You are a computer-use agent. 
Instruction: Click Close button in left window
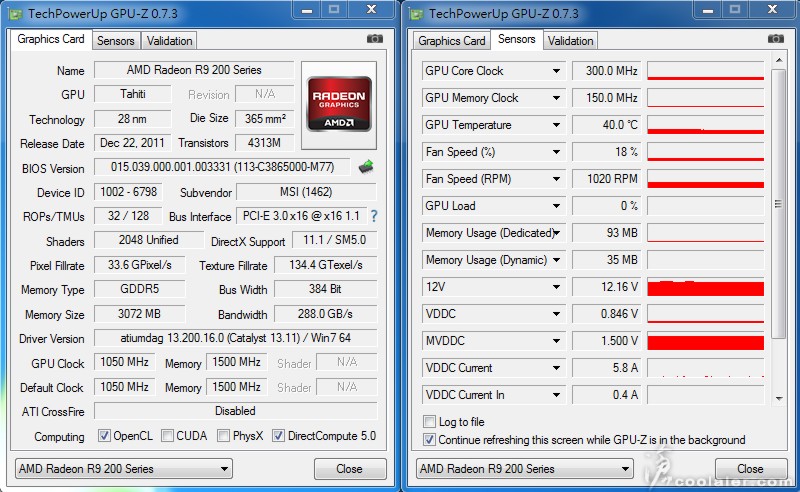(350, 469)
